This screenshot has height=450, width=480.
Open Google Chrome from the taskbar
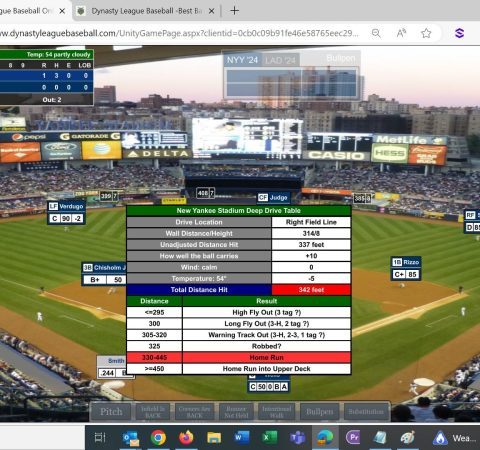click(x=158, y=437)
